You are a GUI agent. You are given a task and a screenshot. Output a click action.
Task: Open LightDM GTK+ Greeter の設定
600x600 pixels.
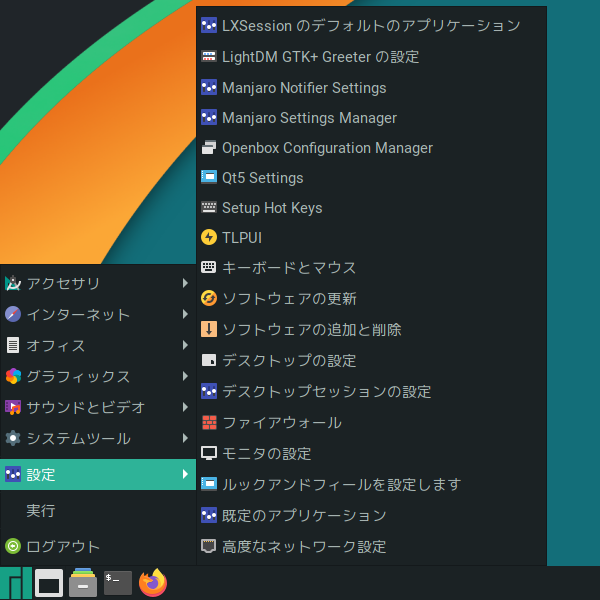[371, 57]
